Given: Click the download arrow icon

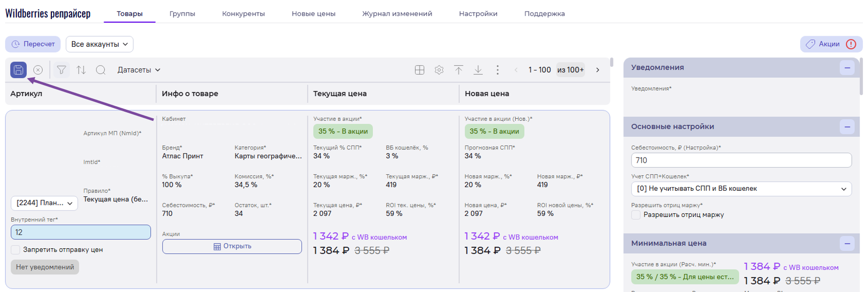Looking at the screenshot, I should [478, 70].
